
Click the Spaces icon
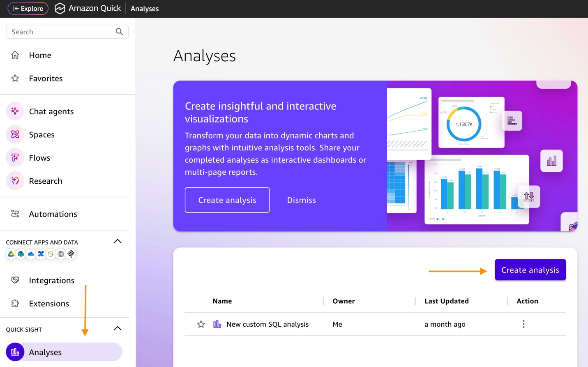[x=15, y=134]
